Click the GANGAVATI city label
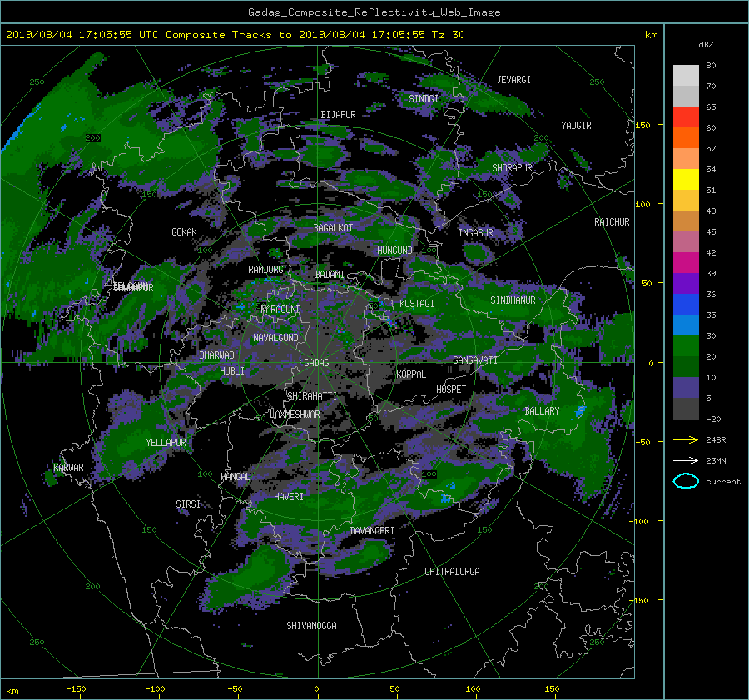This screenshot has width=749, height=700. point(475,360)
